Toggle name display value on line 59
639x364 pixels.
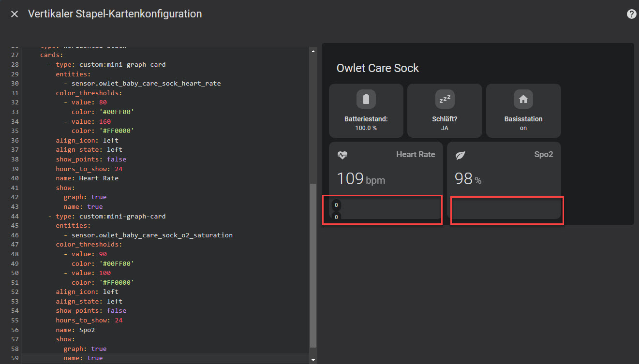(x=95, y=358)
